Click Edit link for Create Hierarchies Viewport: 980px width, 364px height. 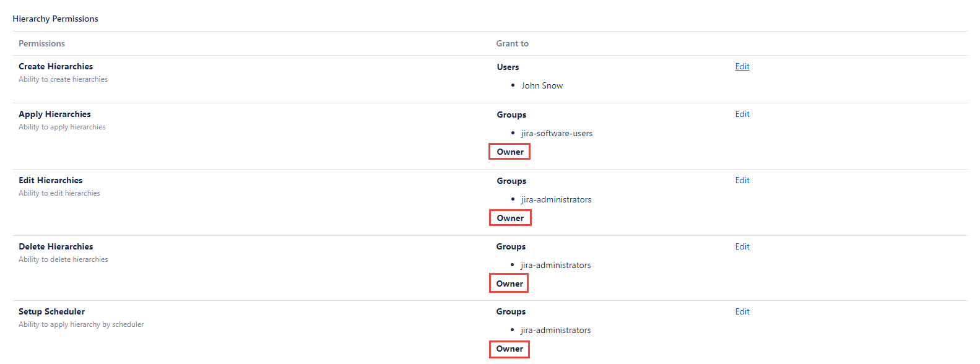coord(742,67)
